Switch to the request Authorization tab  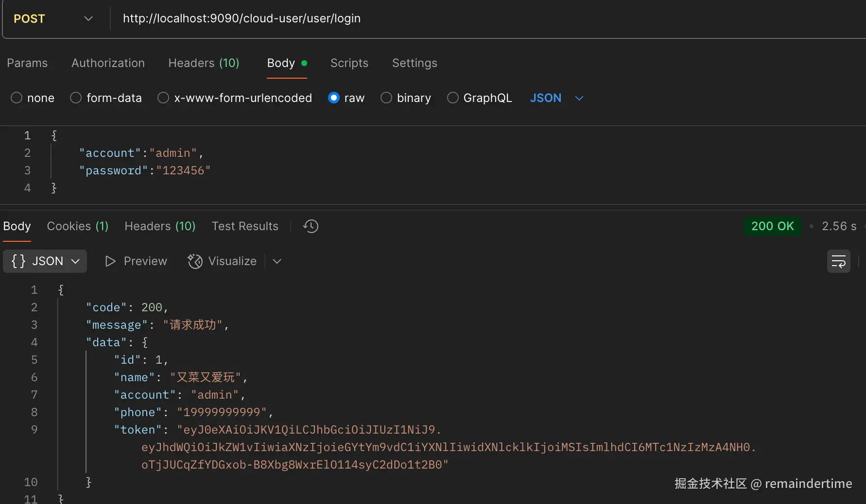click(108, 63)
